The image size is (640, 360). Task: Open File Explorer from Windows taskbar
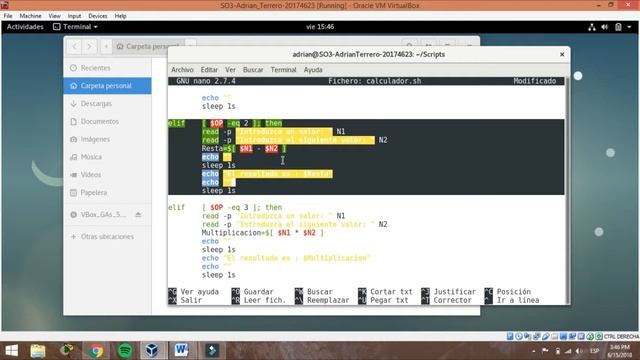38,351
